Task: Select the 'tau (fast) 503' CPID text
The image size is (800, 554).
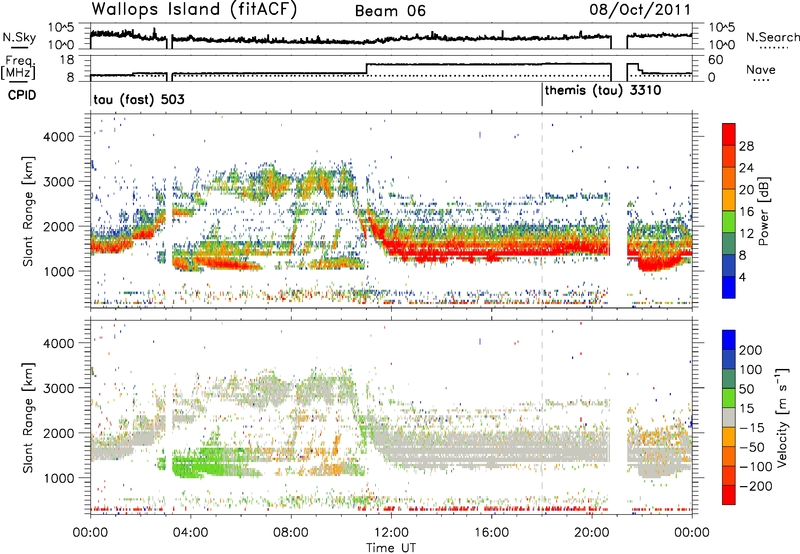Action: 139,99
